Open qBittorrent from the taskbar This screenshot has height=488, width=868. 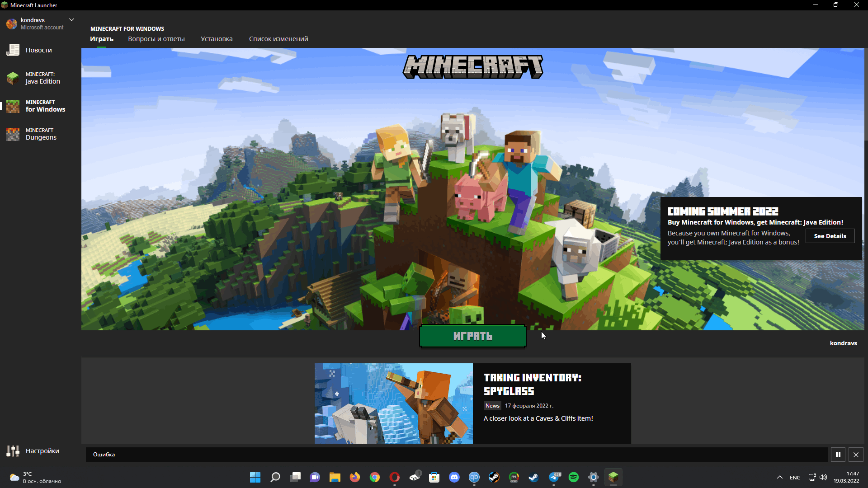pos(474,477)
